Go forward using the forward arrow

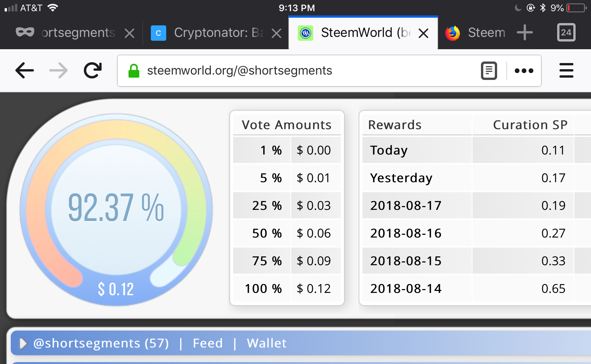(58, 71)
